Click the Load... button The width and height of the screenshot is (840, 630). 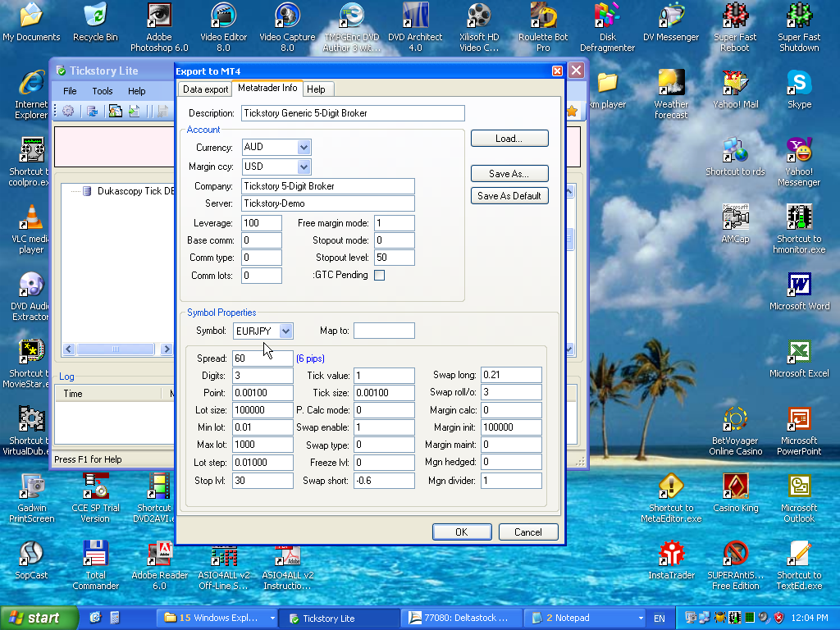509,138
